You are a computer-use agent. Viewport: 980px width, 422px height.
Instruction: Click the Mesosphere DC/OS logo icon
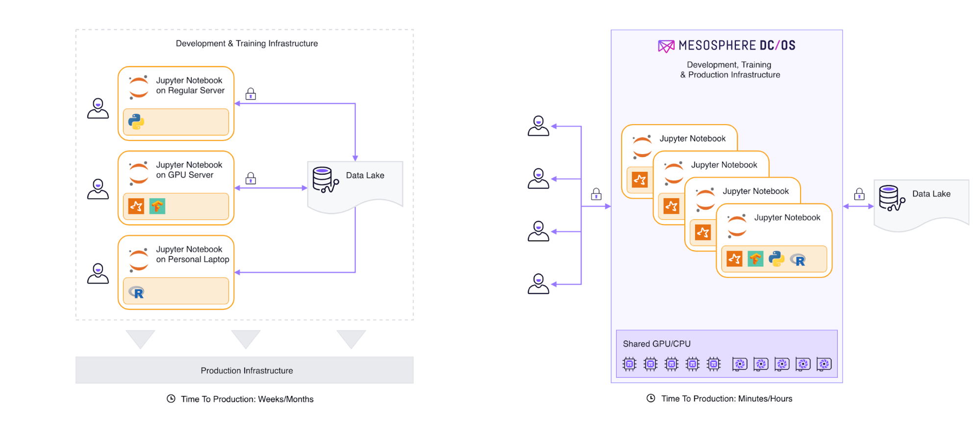point(666,46)
